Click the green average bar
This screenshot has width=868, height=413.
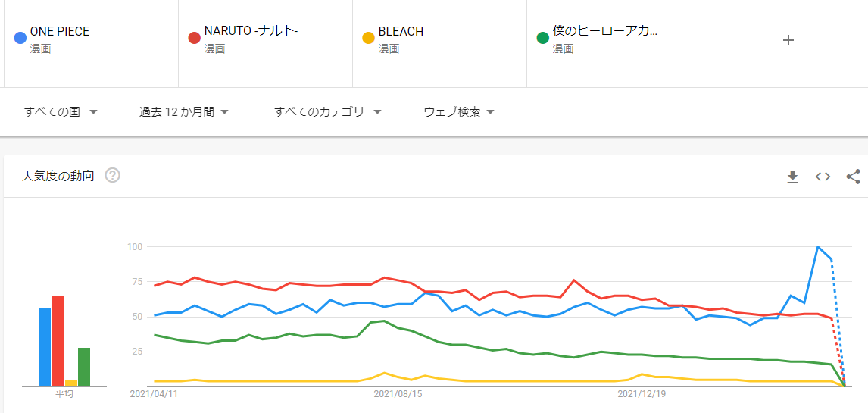point(84,367)
